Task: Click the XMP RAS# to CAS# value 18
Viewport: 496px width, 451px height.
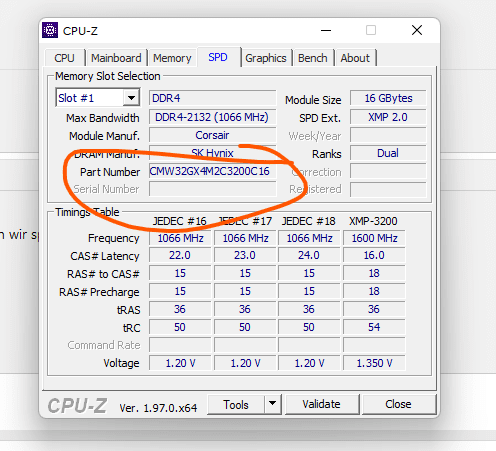Action: (x=374, y=273)
